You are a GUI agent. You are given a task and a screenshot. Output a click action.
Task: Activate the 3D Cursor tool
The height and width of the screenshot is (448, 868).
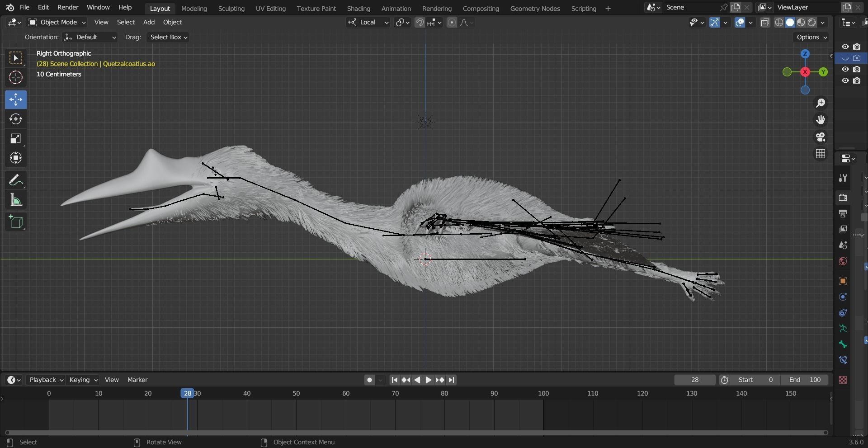click(16, 78)
